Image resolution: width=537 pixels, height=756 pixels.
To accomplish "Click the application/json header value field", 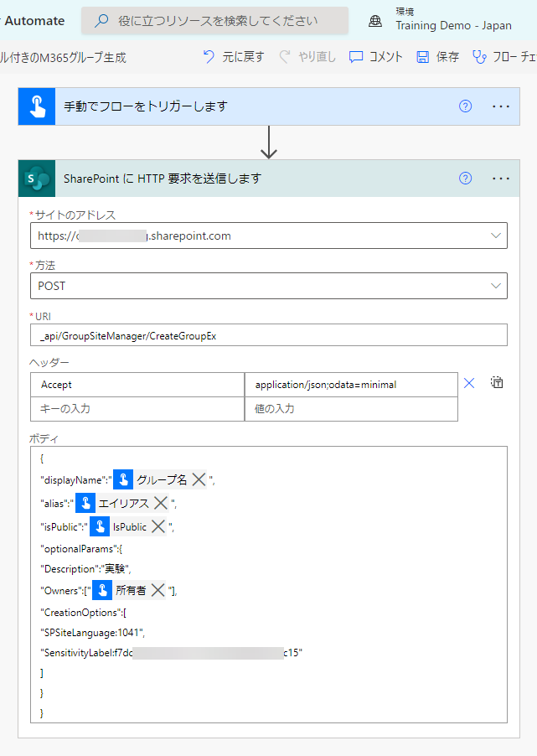I will coord(351,385).
